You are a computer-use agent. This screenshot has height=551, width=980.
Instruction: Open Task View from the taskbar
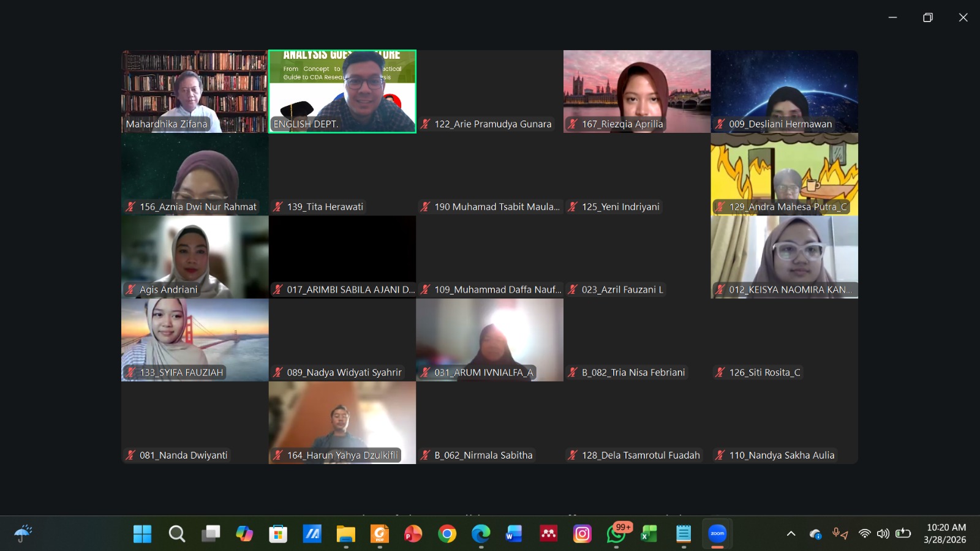(x=211, y=534)
